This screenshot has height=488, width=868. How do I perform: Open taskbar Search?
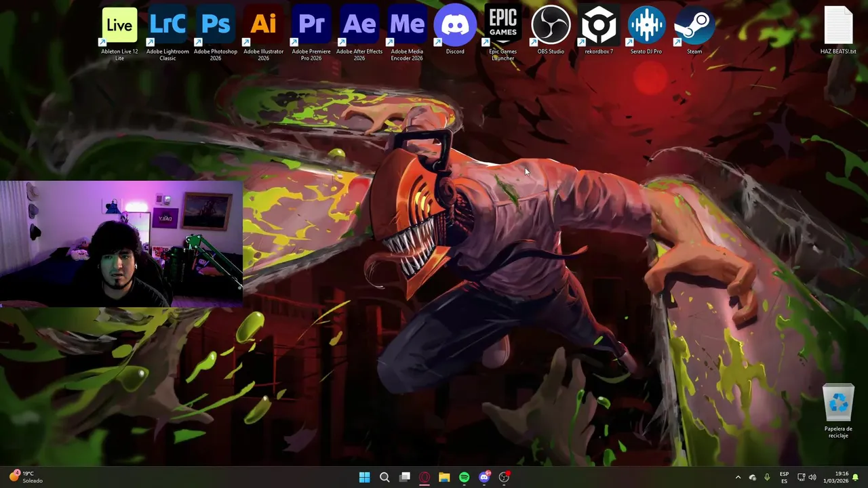384,477
